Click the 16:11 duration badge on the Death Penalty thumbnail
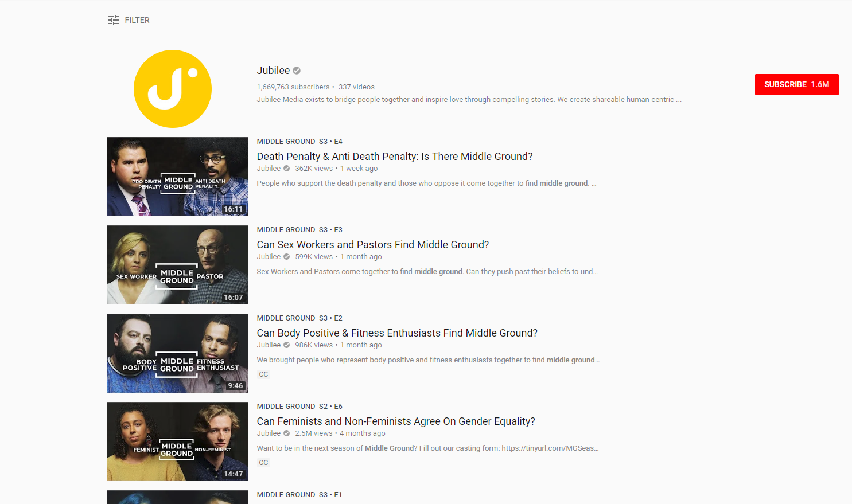852x504 pixels. [234, 209]
